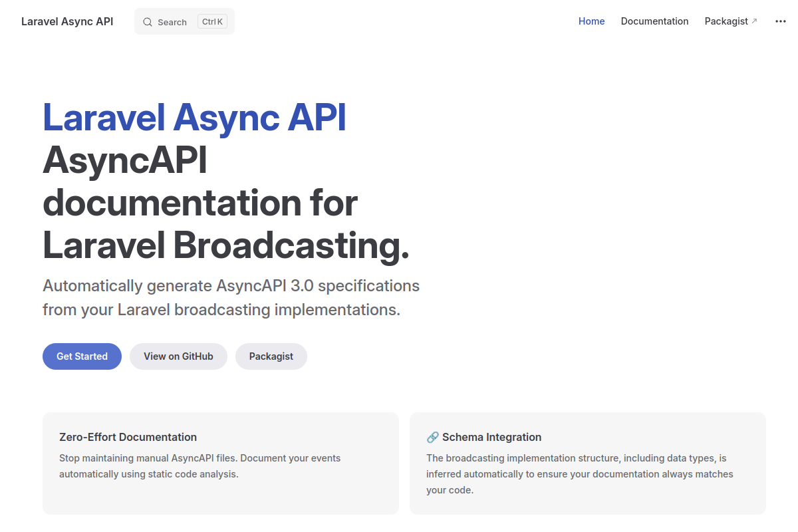
Task: Go to the Home nav item
Action: 592,21
